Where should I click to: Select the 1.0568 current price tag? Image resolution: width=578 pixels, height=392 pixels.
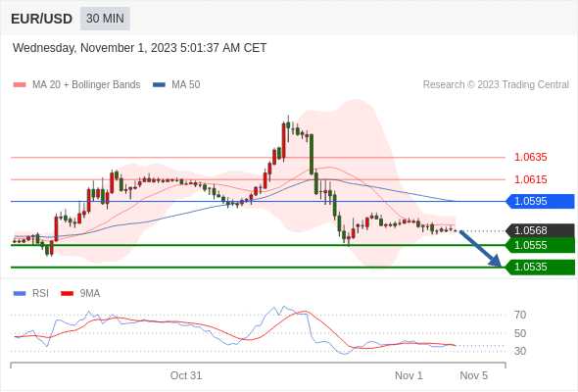(x=541, y=231)
